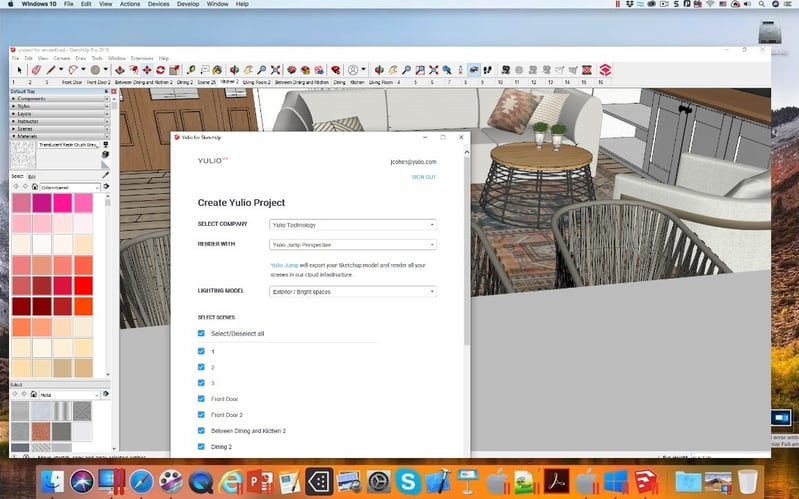Open Skype from the dock
The height and width of the screenshot is (499, 799).
(408, 481)
